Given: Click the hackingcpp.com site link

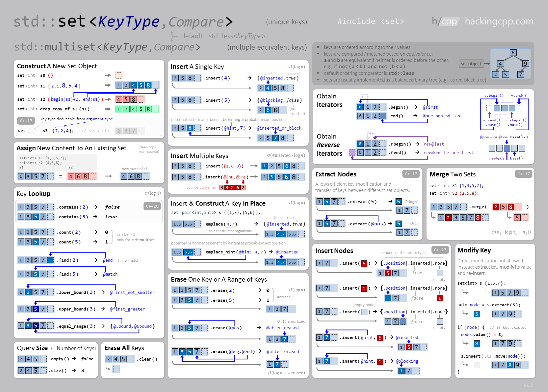Looking at the screenshot, I should click(x=499, y=21).
